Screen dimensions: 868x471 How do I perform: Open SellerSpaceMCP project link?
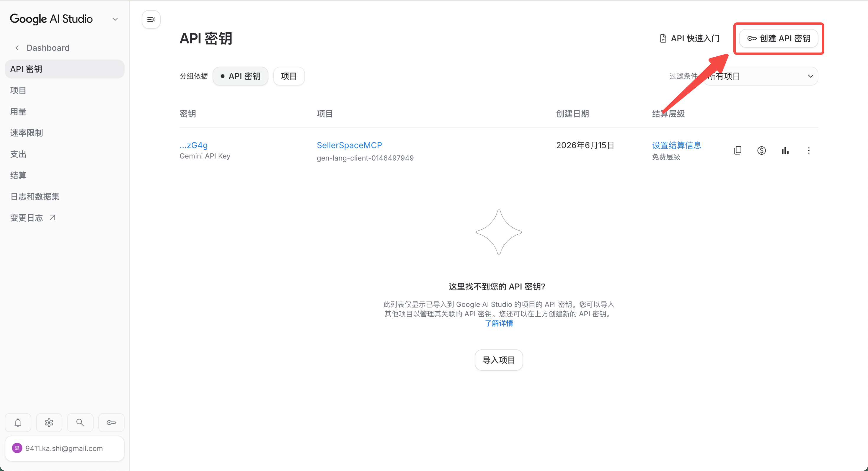pyautogui.click(x=350, y=145)
